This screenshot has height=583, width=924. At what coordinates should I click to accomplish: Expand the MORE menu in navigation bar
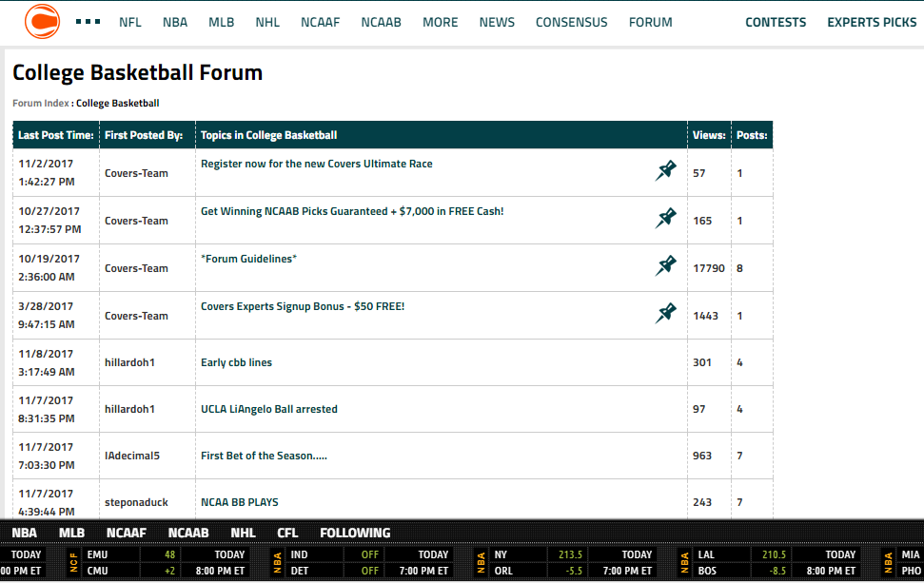coord(440,22)
